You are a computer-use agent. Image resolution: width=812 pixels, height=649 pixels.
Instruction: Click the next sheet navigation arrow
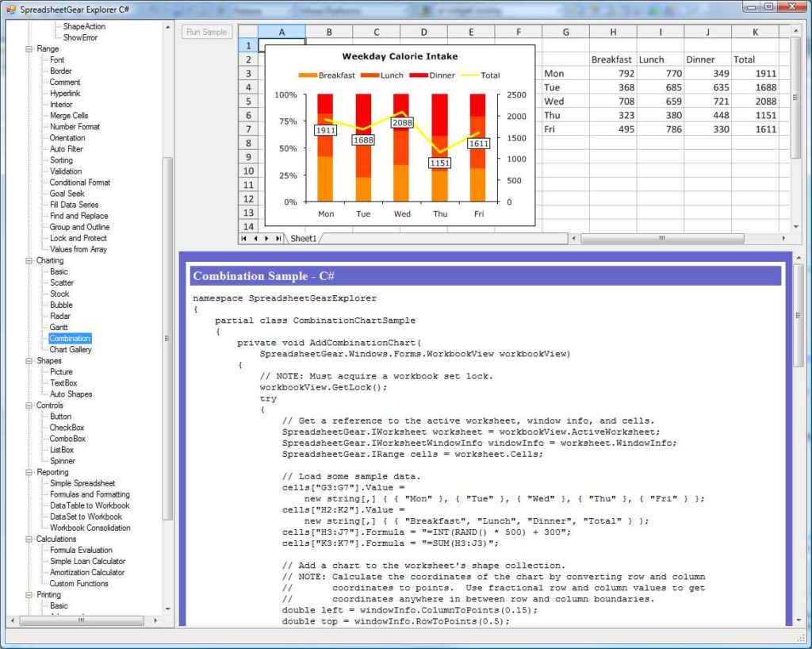coord(267,238)
